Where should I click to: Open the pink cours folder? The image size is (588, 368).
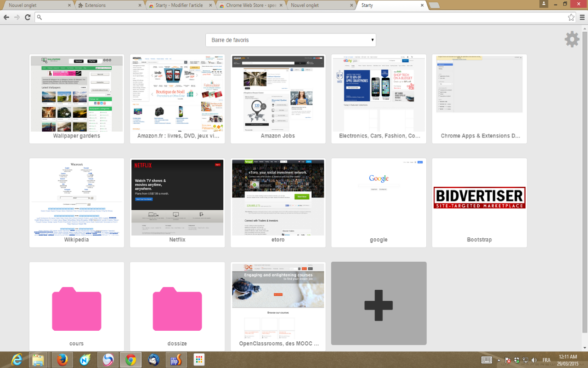[x=77, y=309]
